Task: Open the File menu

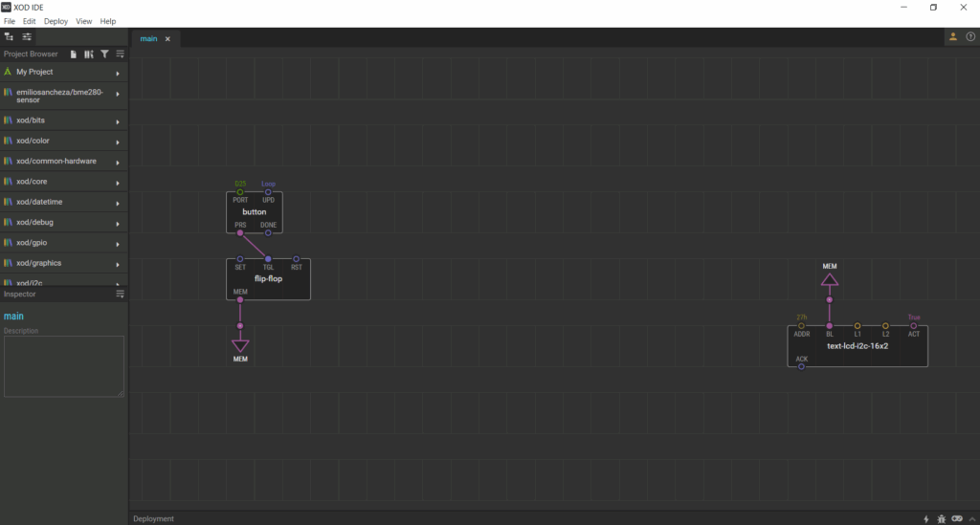Action: coord(10,21)
